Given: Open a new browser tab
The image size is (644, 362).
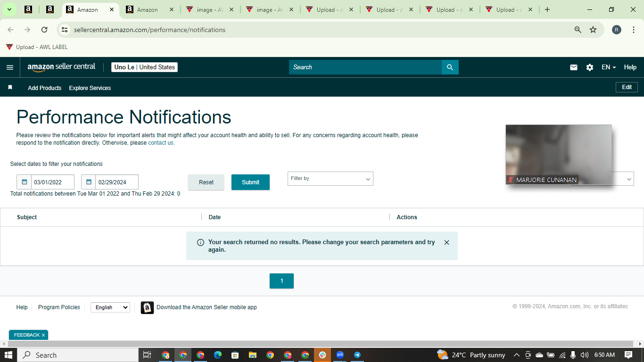Looking at the screenshot, I should point(547,9).
